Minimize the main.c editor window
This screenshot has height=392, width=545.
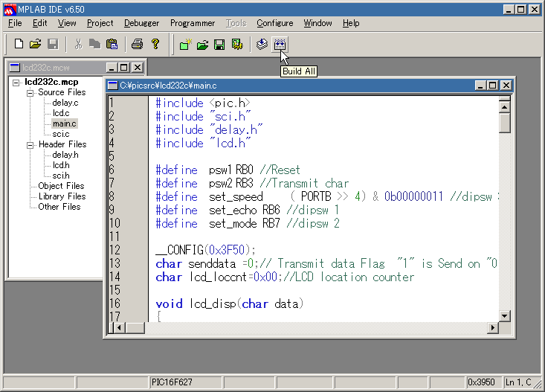click(480, 86)
